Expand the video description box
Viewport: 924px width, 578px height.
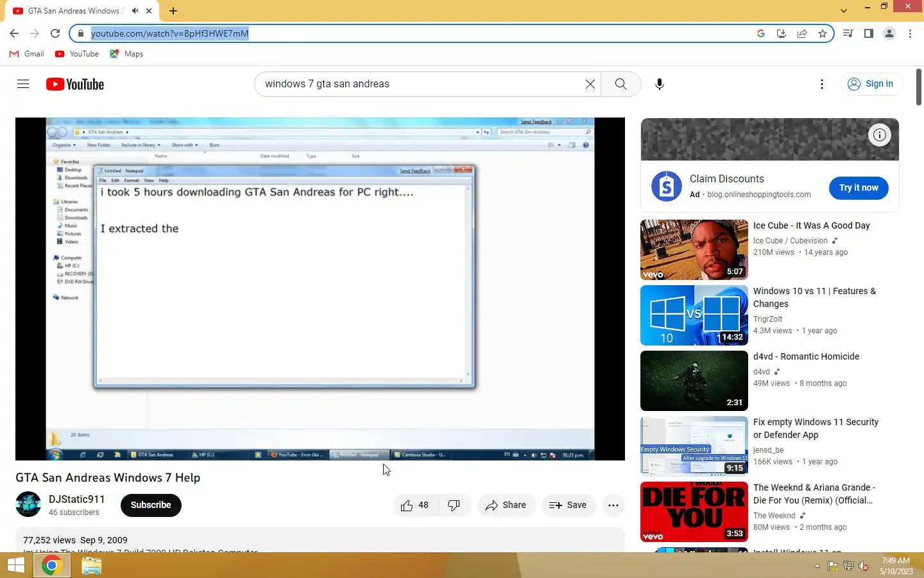coord(320,540)
